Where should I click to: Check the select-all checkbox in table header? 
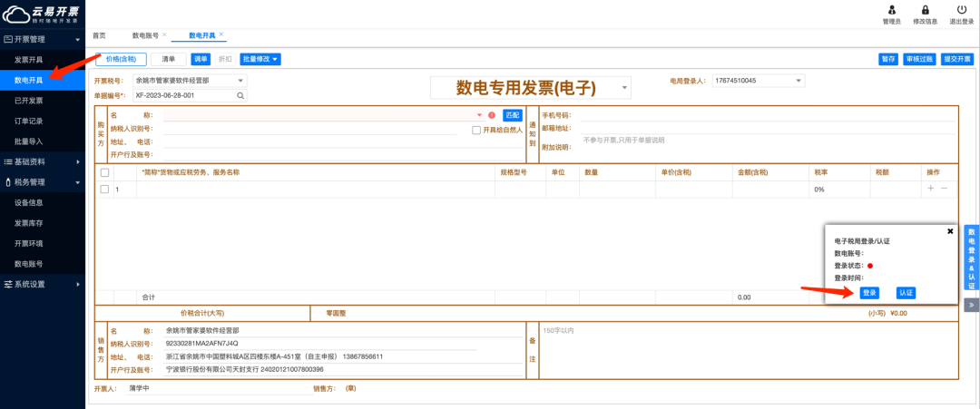tap(105, 172)
